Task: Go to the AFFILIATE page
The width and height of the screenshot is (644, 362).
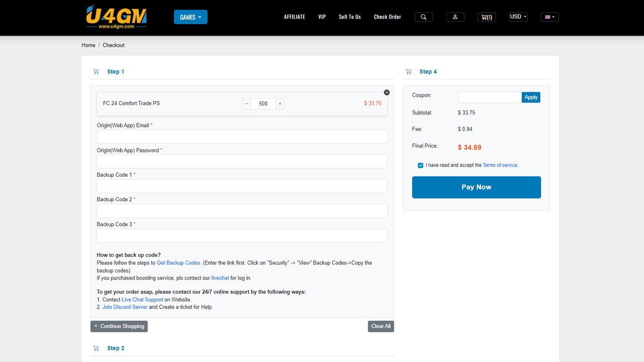Action: click(294, 17)
